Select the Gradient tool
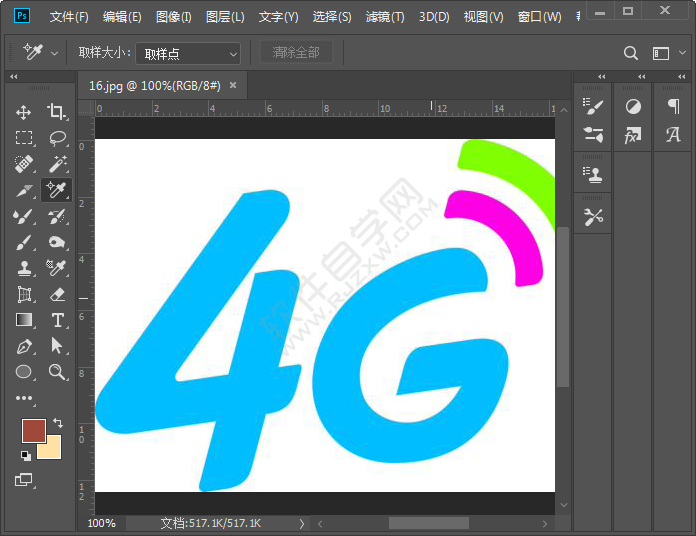 (24, 320)
